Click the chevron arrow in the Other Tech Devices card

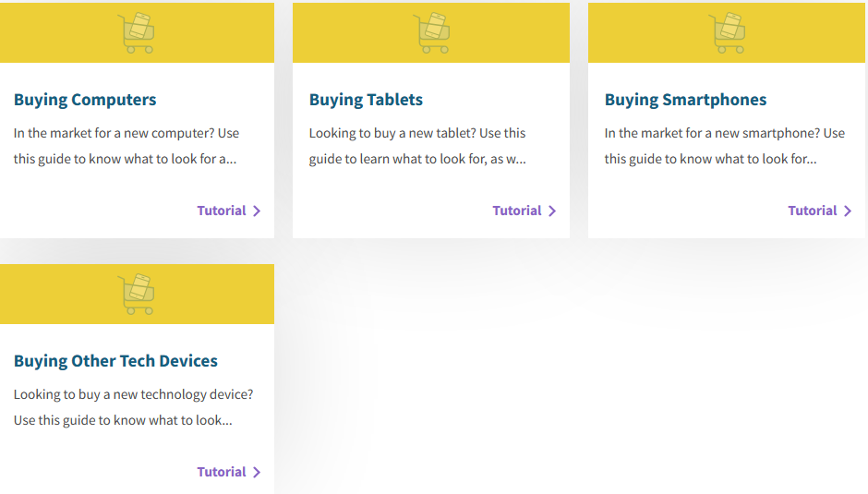click(257, 473)
